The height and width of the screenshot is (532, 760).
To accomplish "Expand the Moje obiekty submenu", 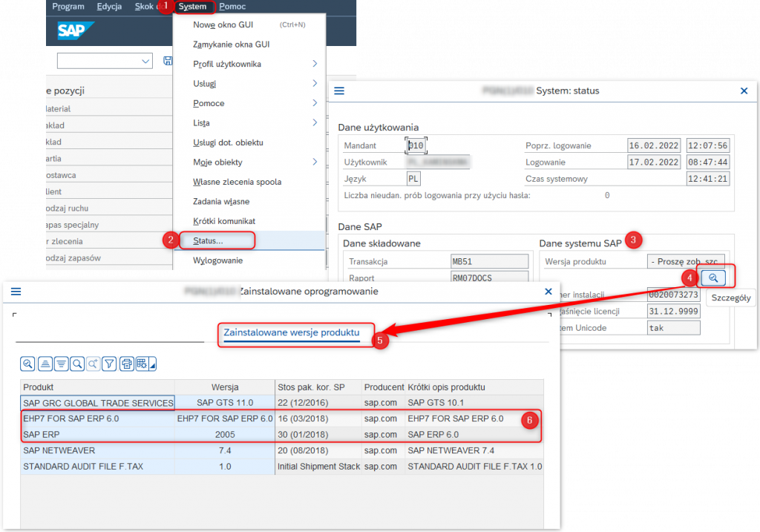I will coord(315,162).
